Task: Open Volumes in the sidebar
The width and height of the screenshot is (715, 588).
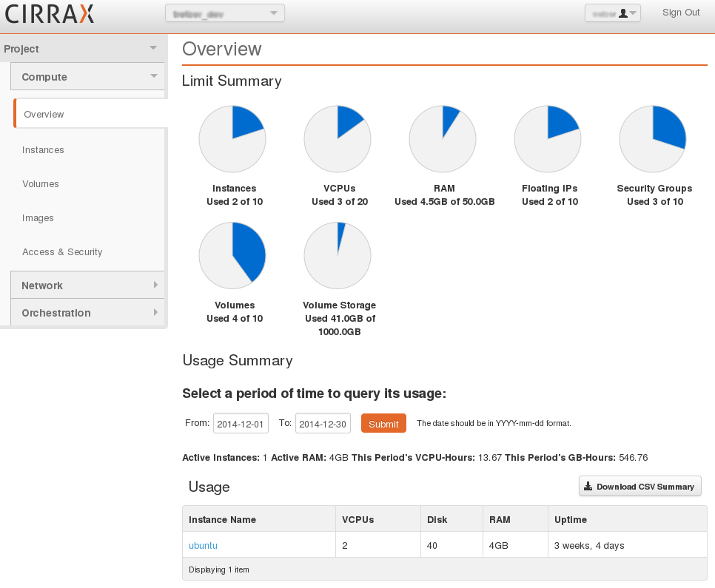Action: click(41, 184)
